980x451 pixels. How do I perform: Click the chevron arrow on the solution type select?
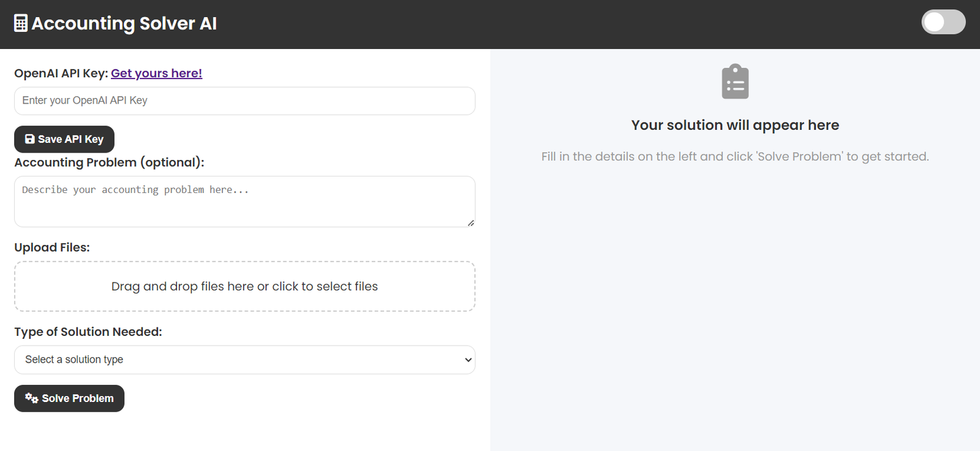(x=468, y=360)
